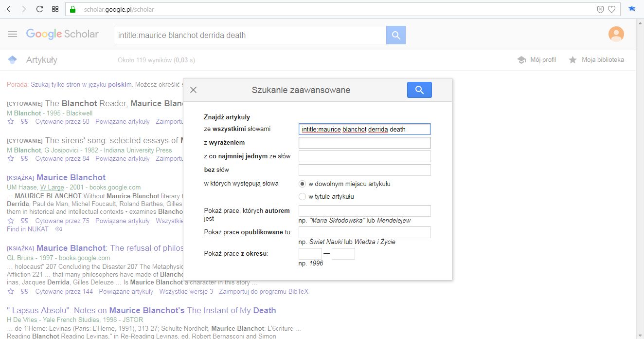Cite the Maurice Blanchot book quote icon
Image resolution: width=644 pixels, height=339 pixels.
click(x=24, y=221)
